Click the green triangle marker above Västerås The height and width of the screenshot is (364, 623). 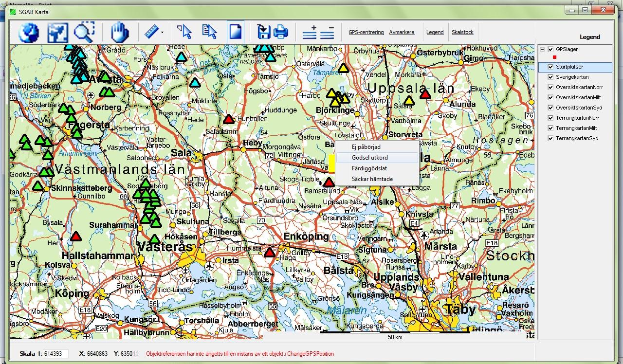(x=154, y=239)
